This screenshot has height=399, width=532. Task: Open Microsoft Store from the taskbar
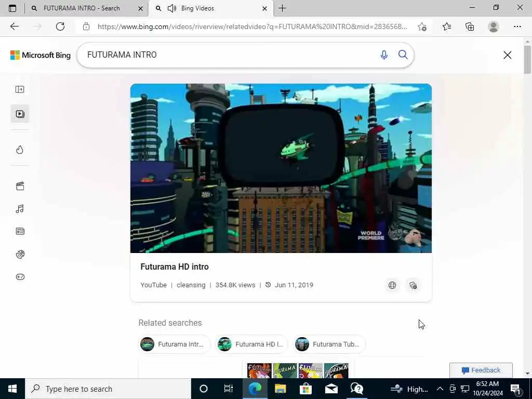click(305, 389)
